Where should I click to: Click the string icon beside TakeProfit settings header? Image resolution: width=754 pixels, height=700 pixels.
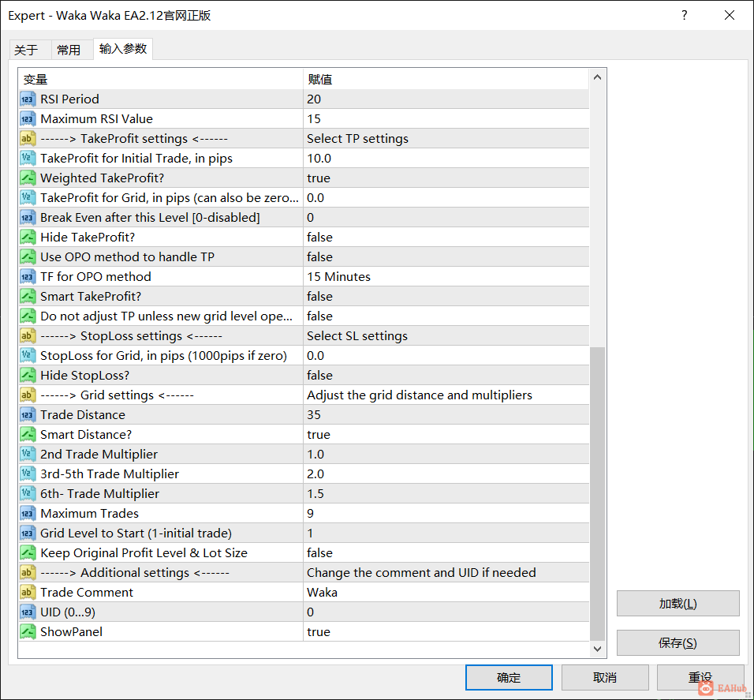click(x=28, y=139)
